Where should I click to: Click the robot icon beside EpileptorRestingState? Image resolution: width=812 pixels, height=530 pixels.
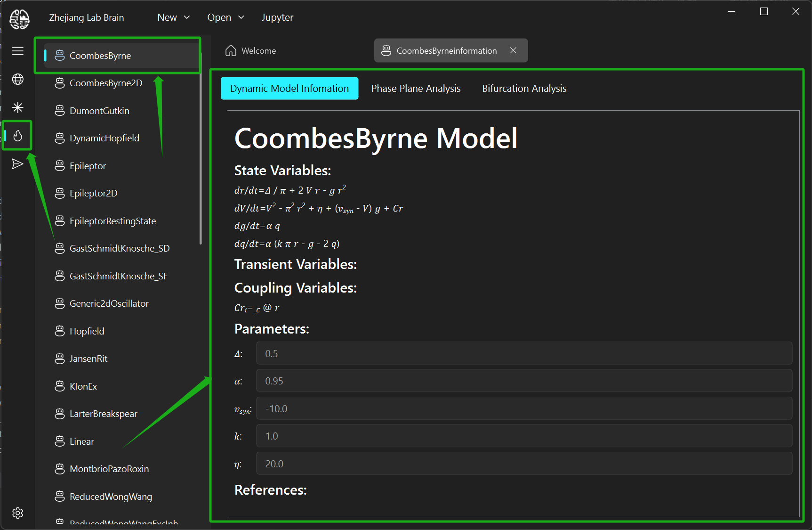(60, 221)
